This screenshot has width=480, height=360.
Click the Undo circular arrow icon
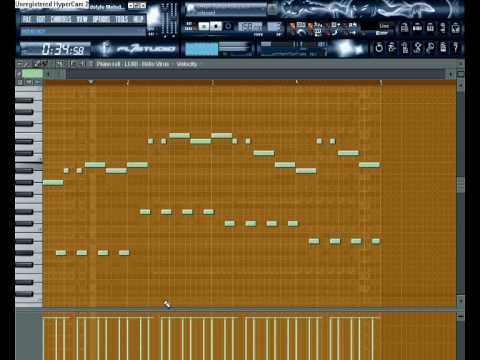click(379, 48)
